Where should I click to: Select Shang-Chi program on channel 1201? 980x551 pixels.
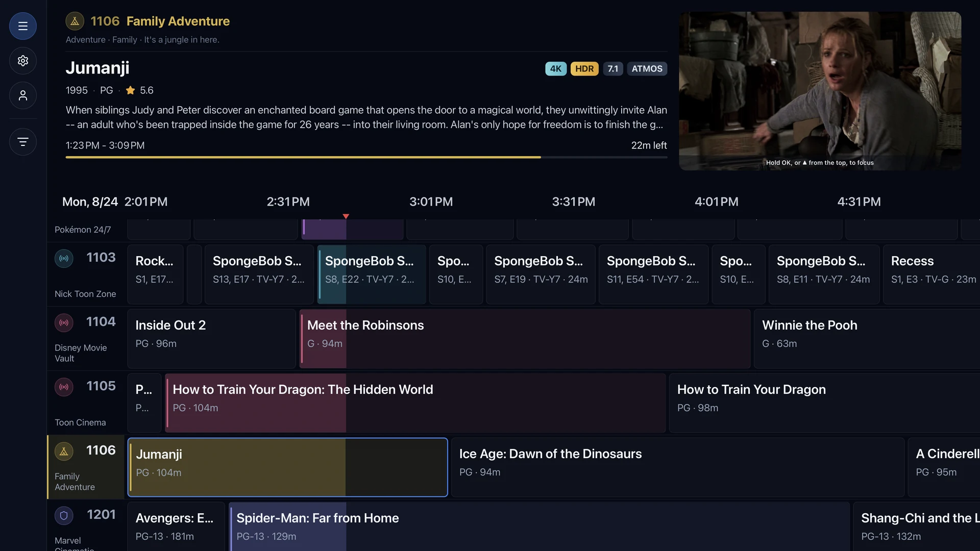[916, 527]
